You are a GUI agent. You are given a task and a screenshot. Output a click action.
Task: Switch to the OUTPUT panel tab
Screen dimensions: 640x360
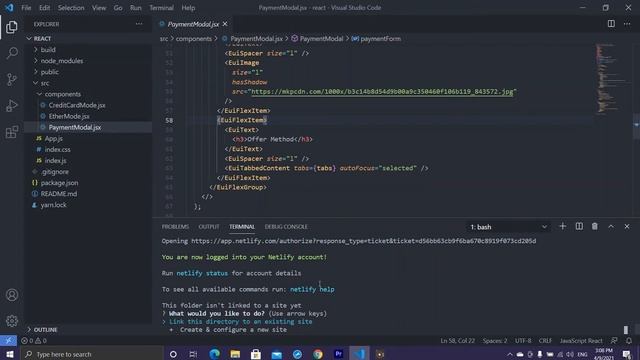point(209,227)
